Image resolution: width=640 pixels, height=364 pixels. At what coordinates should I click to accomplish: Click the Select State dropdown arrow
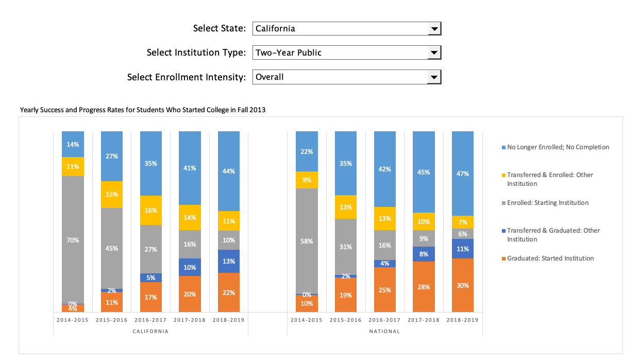point(434,28)
